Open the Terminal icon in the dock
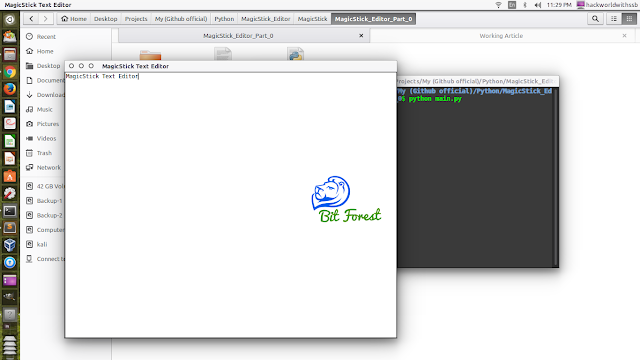The image size is (640, 360). pyautogui.click(x=10, y=211)
